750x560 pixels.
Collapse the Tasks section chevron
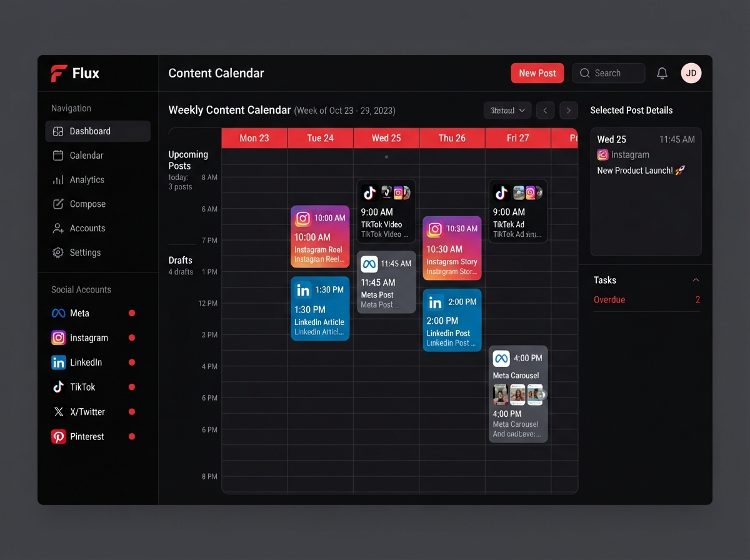696,280
